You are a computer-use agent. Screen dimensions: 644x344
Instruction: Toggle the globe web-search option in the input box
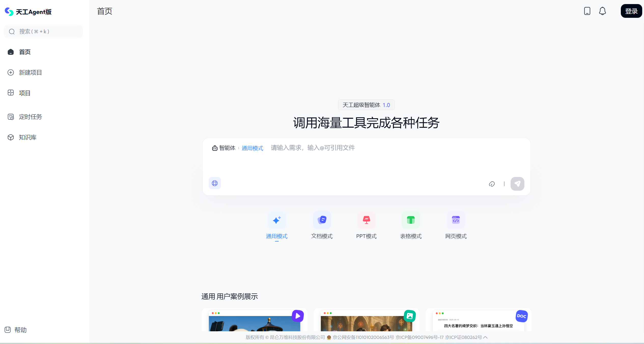[x=215, y=183]
